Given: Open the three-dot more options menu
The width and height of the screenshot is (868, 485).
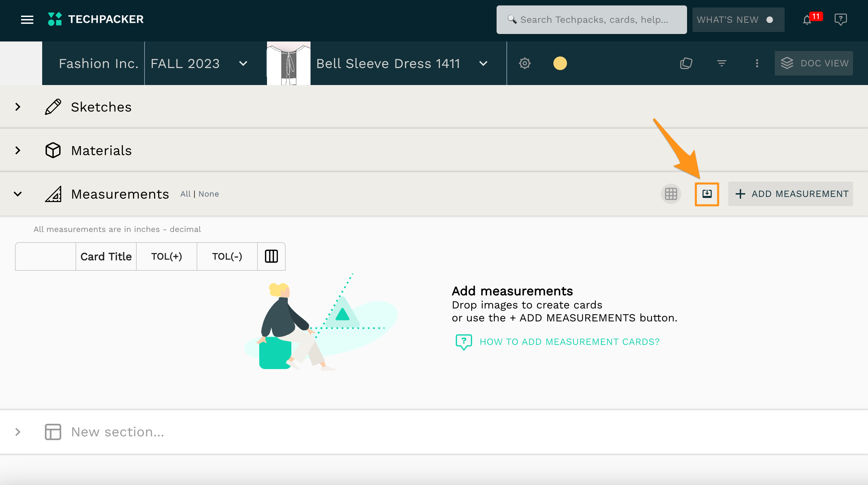Looking at the screenshot, I should [757, 63].
